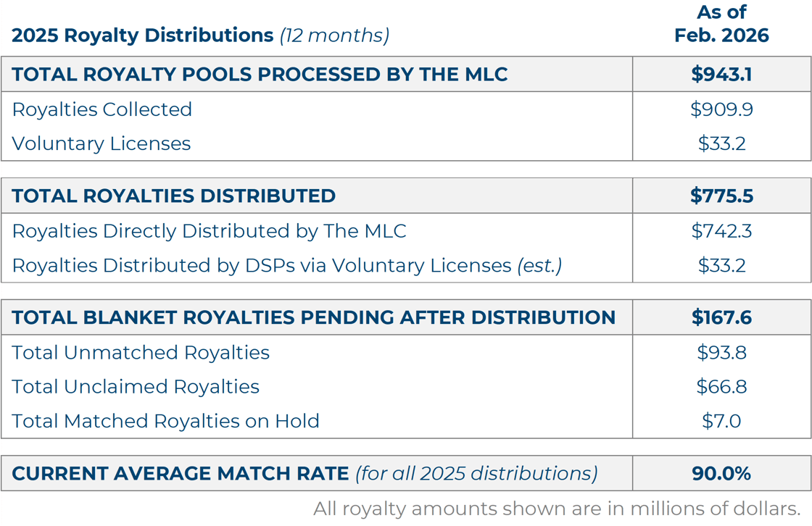Click the $909.9 royalties collected amount

pyautogui.click(x=721, y=109)
